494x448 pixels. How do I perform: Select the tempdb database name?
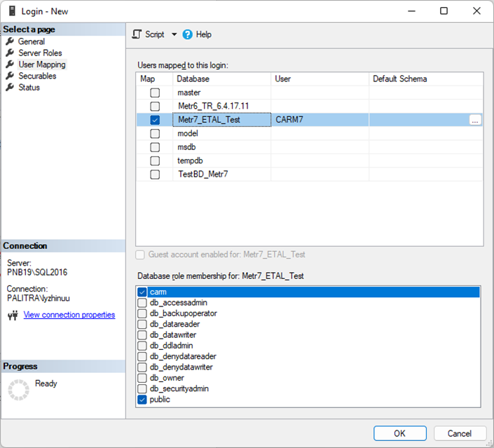190,161
